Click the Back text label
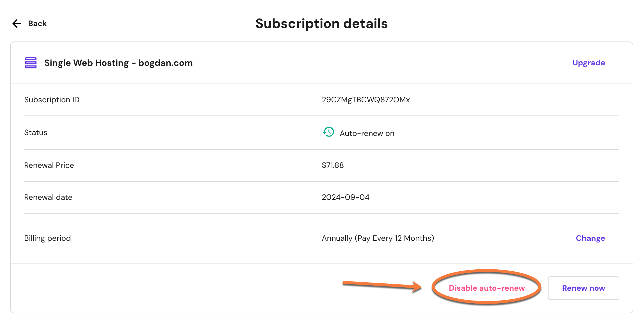 [37, 24]
